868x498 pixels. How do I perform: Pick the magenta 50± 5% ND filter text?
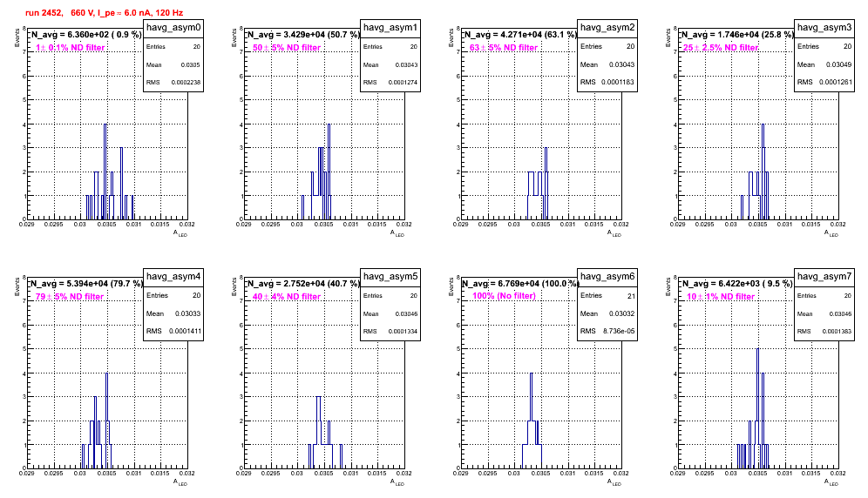point(287,48)
